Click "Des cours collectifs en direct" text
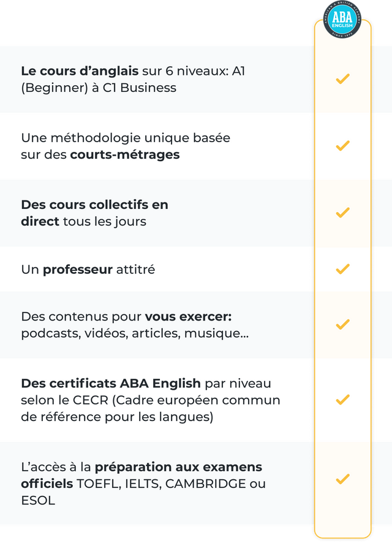 [94, 213]
